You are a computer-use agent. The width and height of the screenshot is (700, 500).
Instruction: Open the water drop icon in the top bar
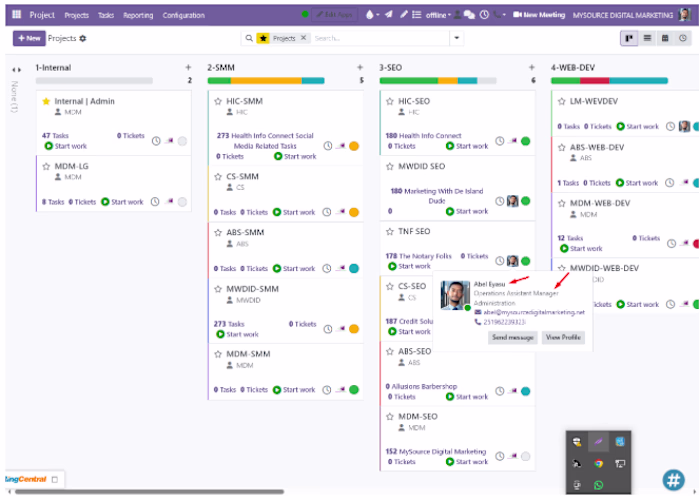[370, 15]
